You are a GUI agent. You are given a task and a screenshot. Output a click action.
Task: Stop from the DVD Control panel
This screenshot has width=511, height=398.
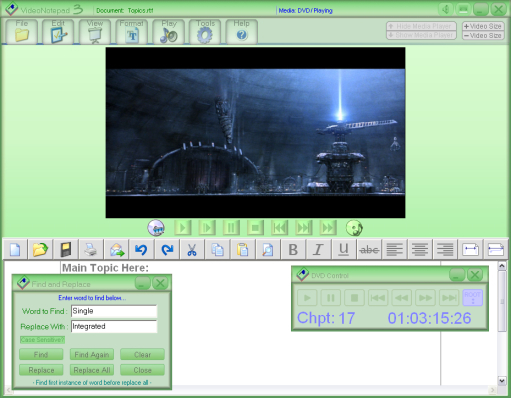click(354, 297)
